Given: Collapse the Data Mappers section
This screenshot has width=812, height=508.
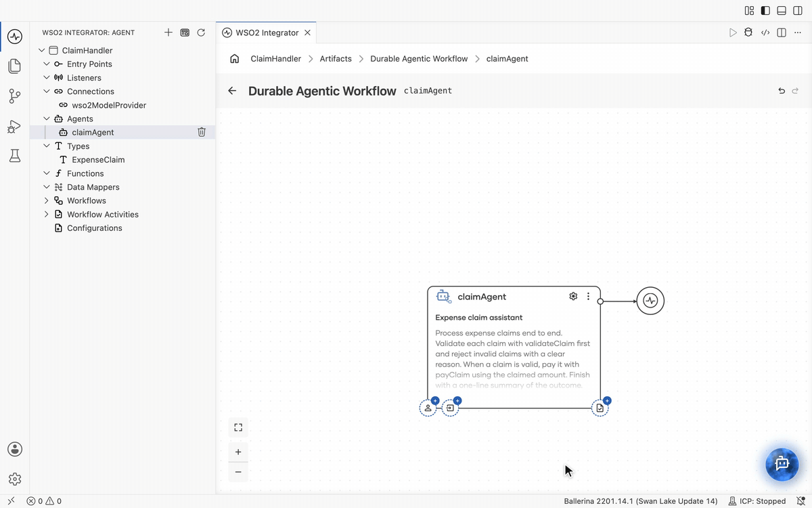Looking at the screenshot, I should 47,187.
